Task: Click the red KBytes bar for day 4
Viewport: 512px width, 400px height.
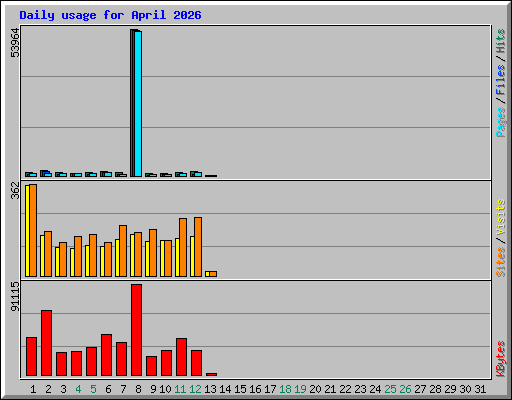Action: [x=76, y=363]
